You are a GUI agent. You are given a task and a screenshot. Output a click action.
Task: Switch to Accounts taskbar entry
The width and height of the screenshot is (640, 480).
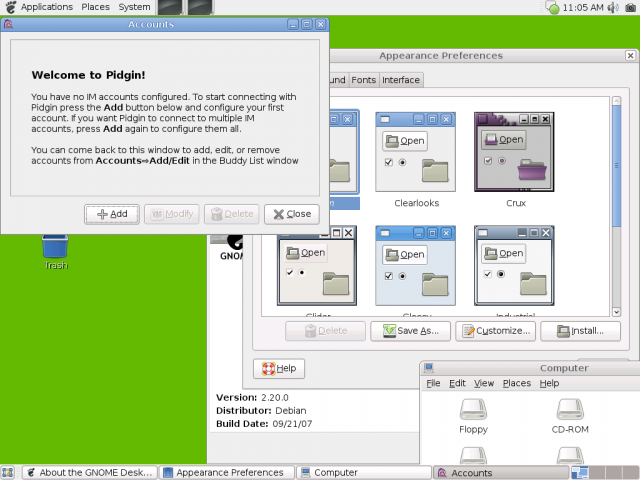501,473
